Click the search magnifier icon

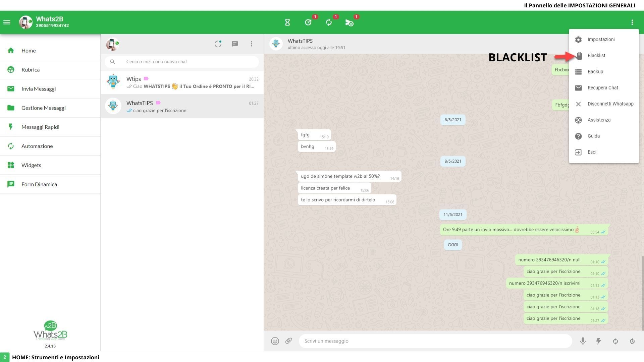113,62
